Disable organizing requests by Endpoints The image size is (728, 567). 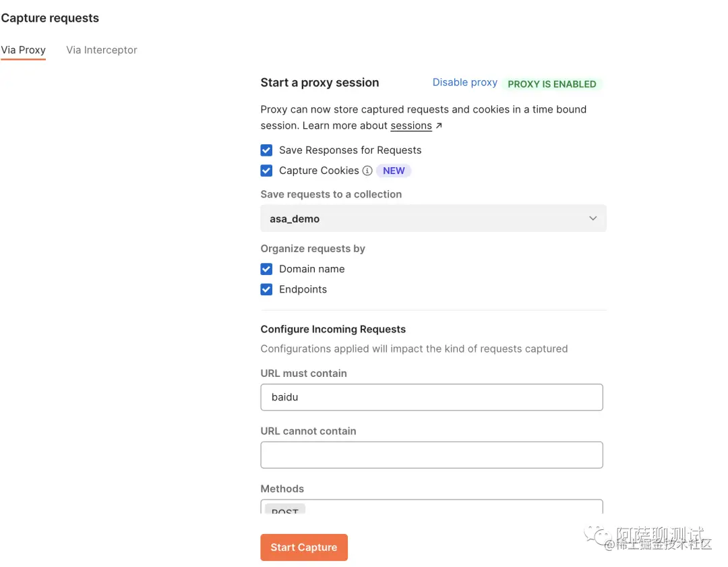[x=267, y=289]
